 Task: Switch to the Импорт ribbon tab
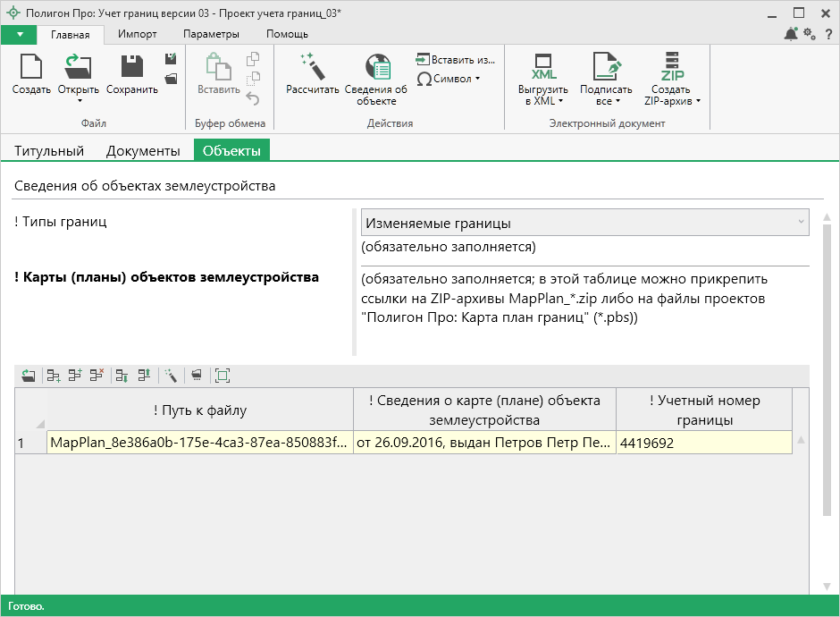(x=137, y=34)
